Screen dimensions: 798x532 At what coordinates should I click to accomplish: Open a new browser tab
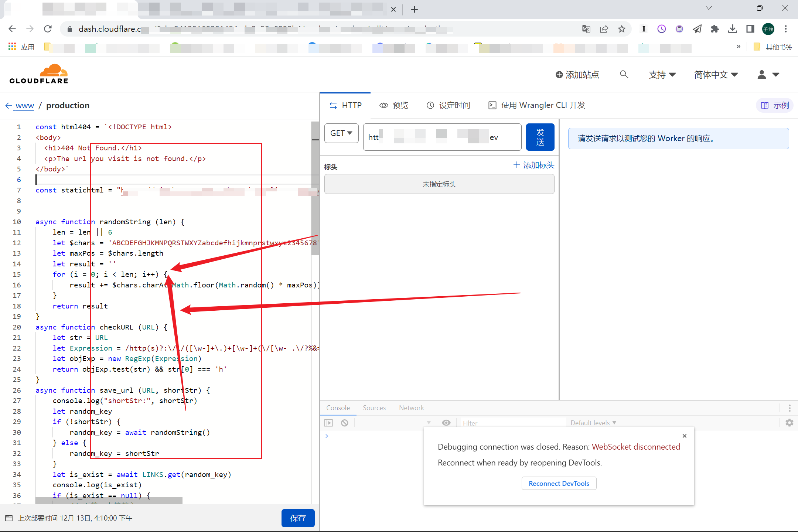415,10
